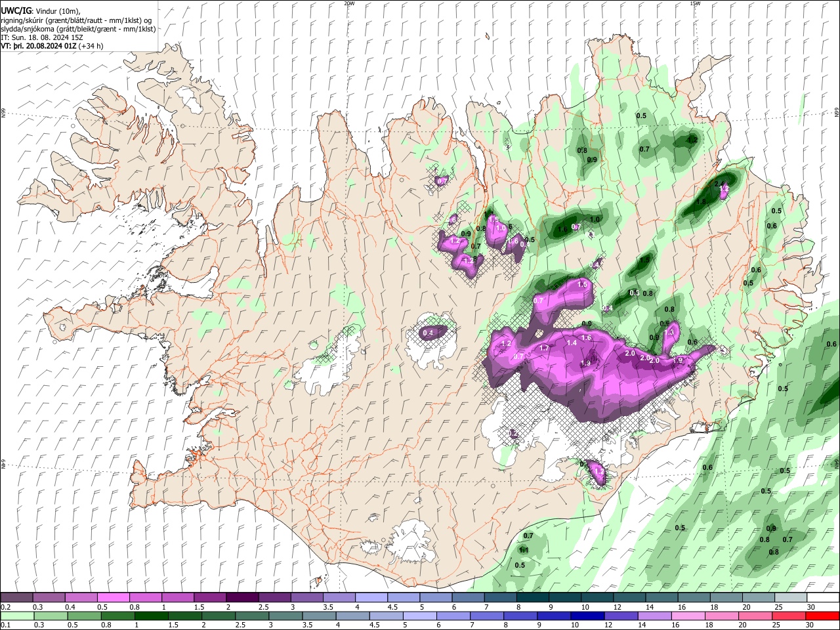This screenshot has height=630, width=840.
Task: Click the '0.2' label in snow legend
Action: [5, 607]
